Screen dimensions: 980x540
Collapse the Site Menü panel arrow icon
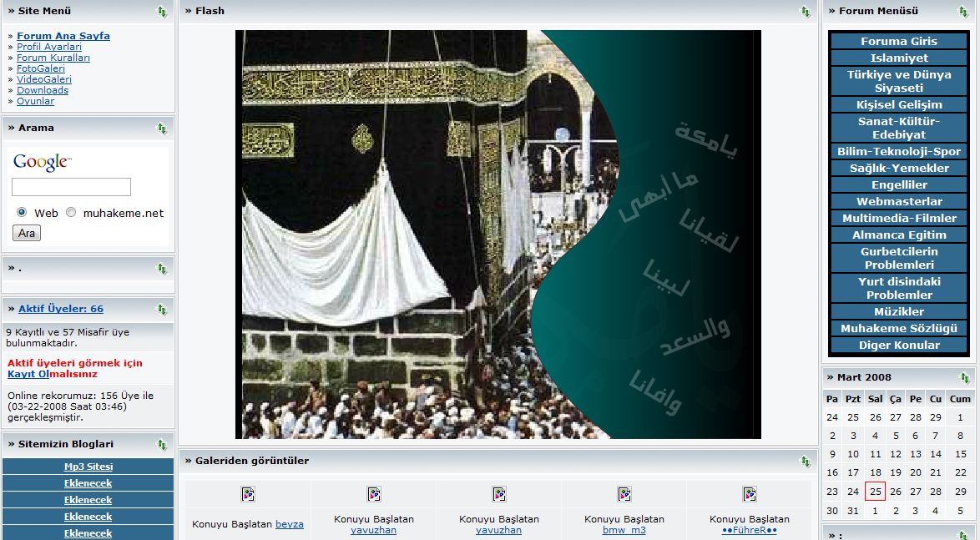click(x=162, y=12)
